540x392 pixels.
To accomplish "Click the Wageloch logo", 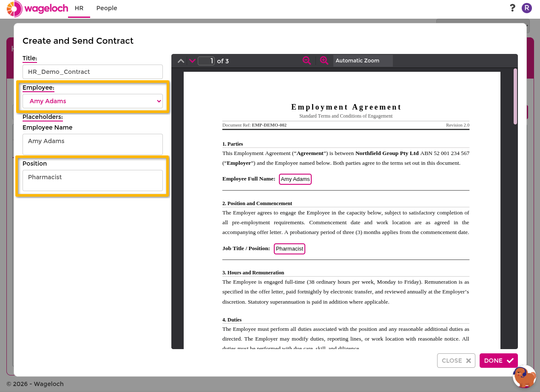I will [37, 8].
